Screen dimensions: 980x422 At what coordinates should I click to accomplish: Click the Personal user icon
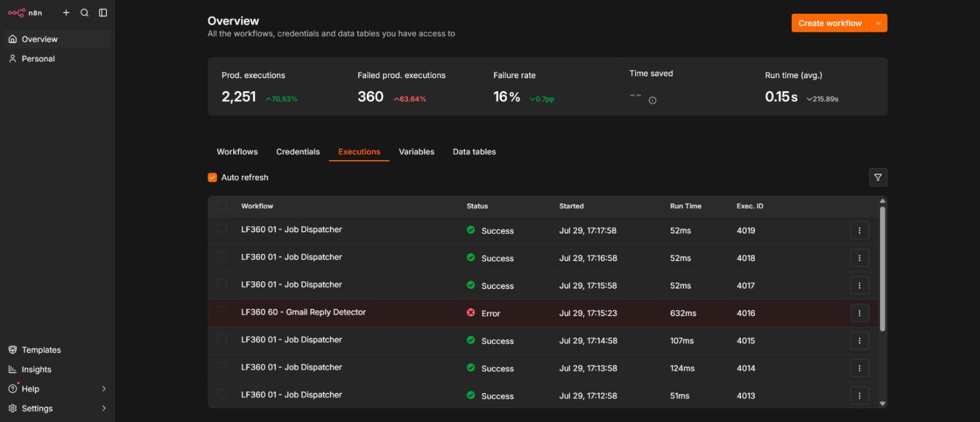point(12,58)
